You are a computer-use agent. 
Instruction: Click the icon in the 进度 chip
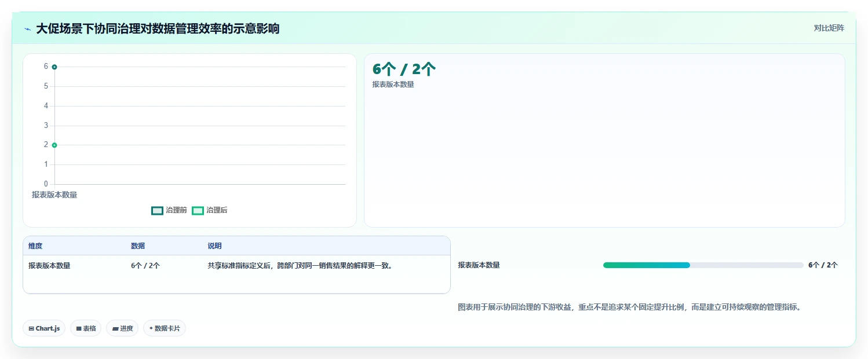115,328
